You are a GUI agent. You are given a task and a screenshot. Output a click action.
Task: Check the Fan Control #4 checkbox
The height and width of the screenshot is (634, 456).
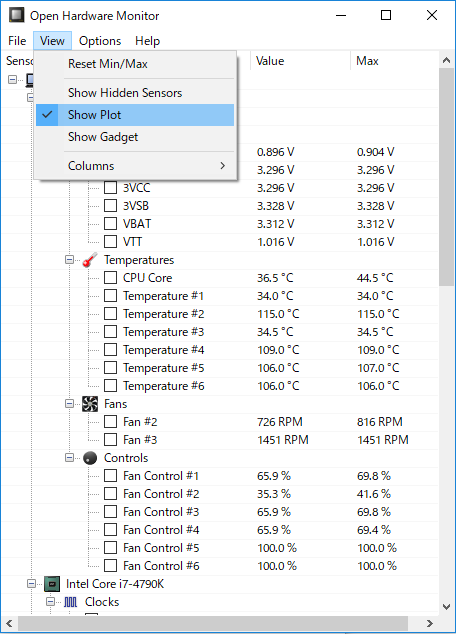tap(110, 530)
